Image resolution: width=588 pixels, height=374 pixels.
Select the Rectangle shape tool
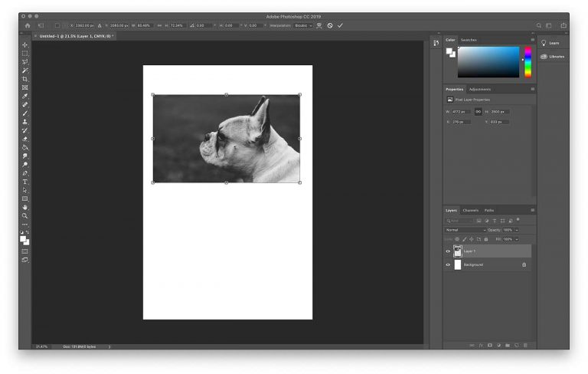coord(24,198)
